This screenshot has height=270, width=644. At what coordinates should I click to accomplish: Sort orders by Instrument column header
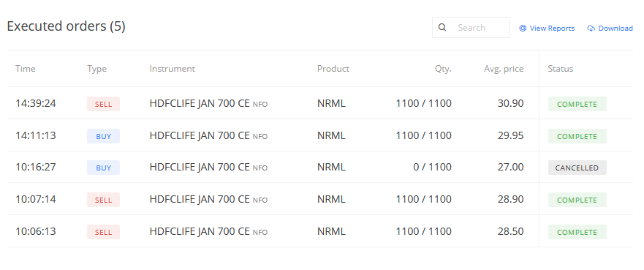coord(172,69)
